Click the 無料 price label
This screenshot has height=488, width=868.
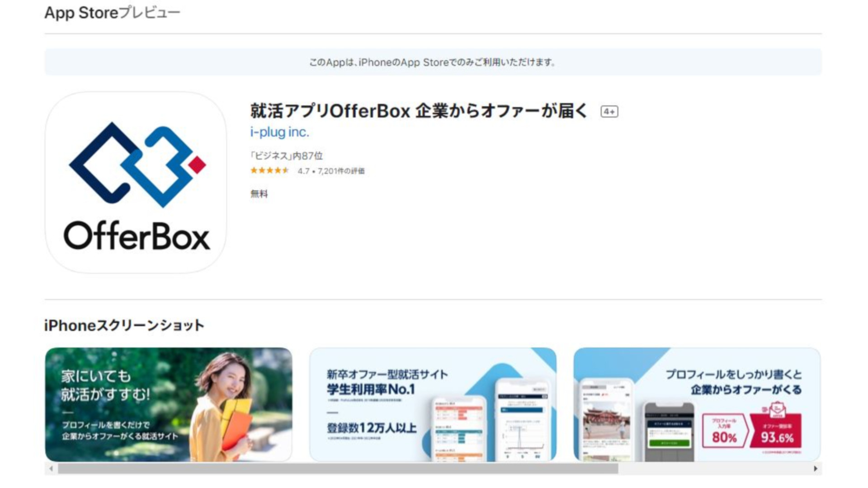point(259,194)
